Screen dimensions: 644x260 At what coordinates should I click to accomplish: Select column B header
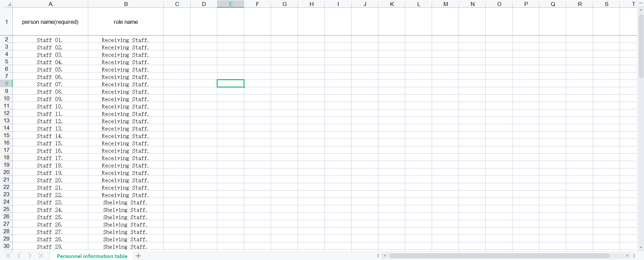click(x=126, y=4)
